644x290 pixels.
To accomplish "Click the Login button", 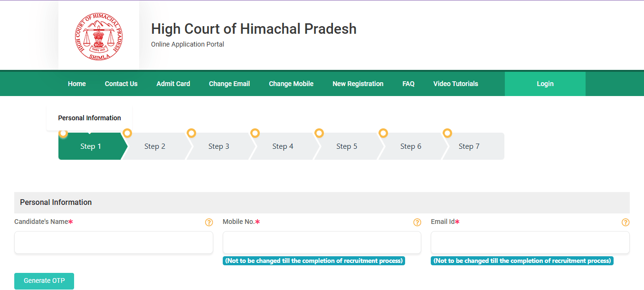I will coord(545,83).
